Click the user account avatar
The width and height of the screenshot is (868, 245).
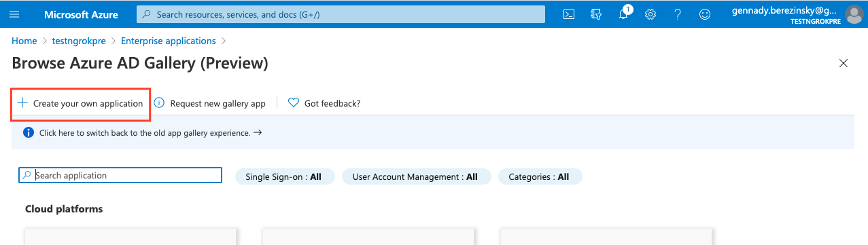click(854, 14)
